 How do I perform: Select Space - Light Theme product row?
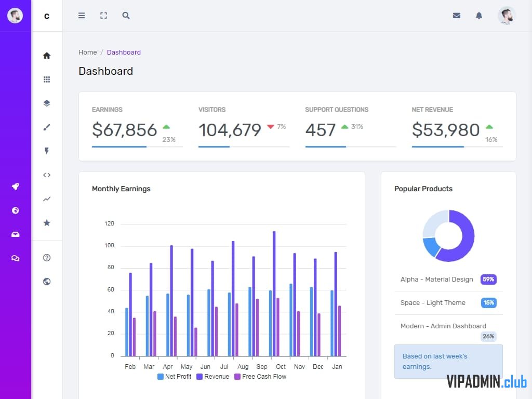[x=448, y=303]
